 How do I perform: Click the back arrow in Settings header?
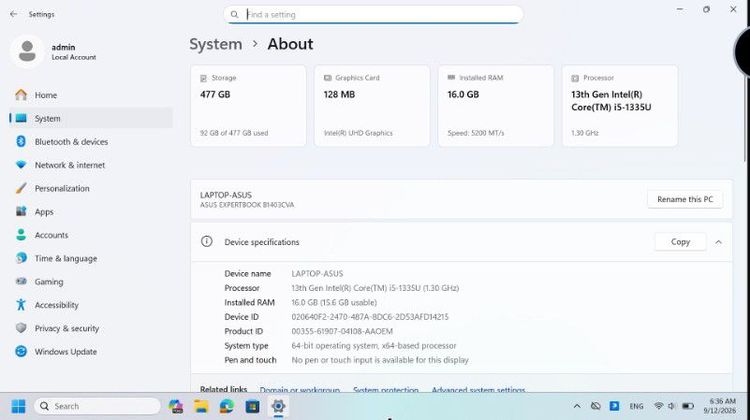pyautogui.click(x=13, y=14)
